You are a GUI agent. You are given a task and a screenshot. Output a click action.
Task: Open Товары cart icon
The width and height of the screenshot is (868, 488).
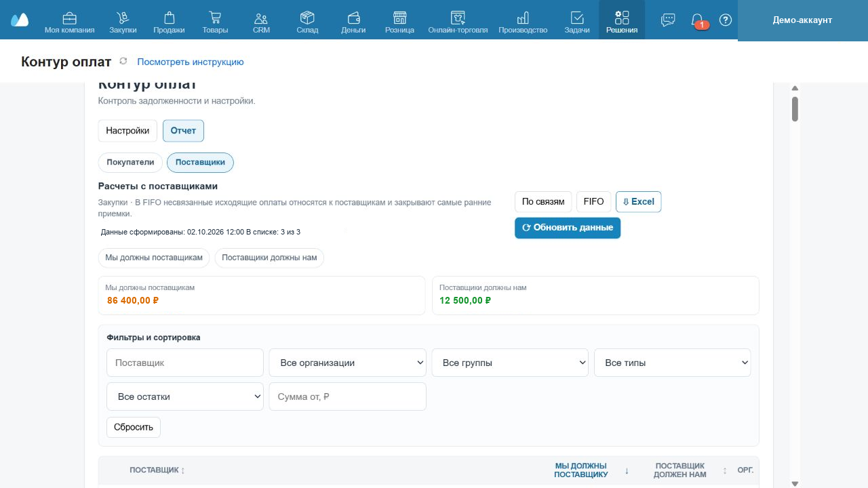pos(215,18)
